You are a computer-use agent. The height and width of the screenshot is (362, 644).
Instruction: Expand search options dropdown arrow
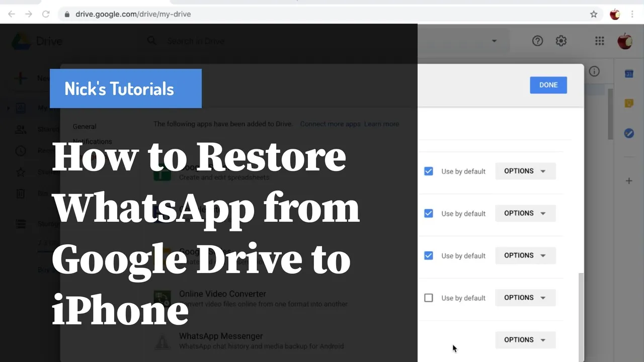(x=494, y=41)
